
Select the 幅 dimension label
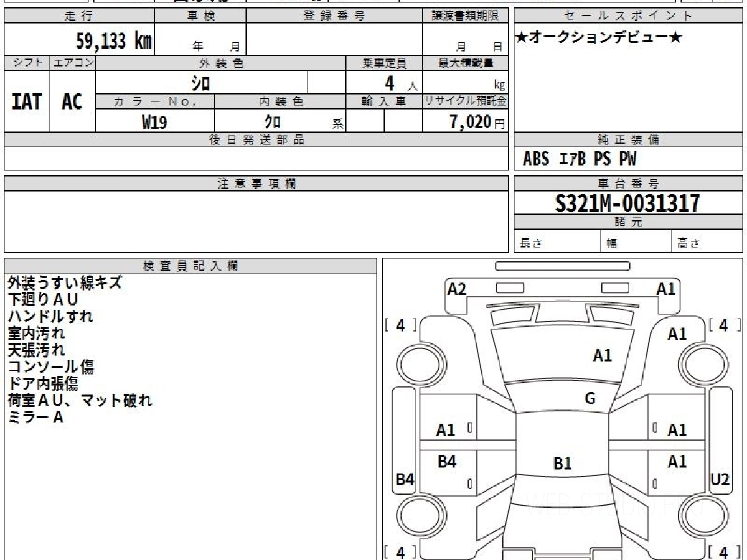pyautogui.click(x=612, y=244)
